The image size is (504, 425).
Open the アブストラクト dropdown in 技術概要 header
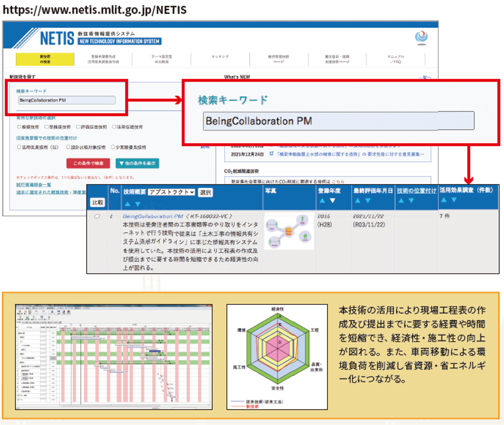tap(172, 192)
